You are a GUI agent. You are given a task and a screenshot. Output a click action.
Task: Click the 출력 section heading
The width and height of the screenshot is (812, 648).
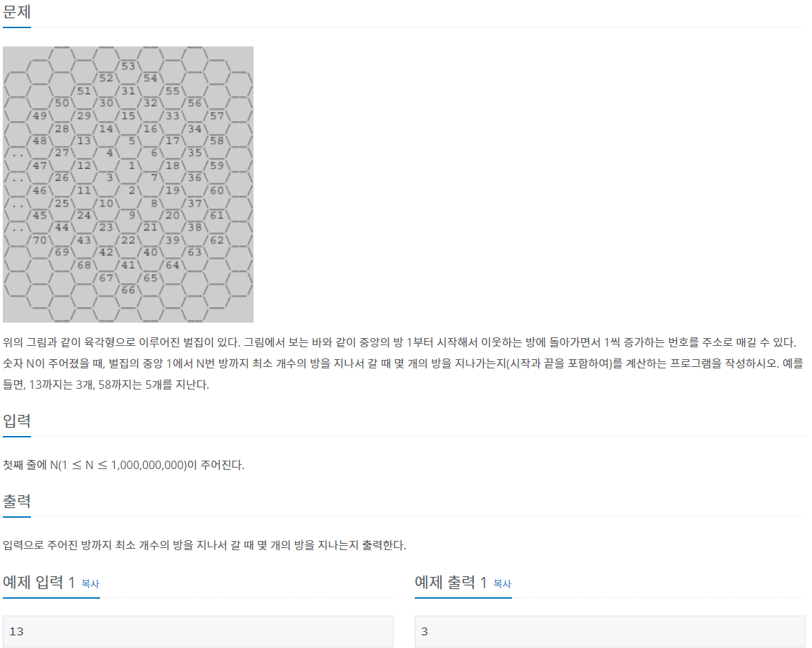coord(17,500)
